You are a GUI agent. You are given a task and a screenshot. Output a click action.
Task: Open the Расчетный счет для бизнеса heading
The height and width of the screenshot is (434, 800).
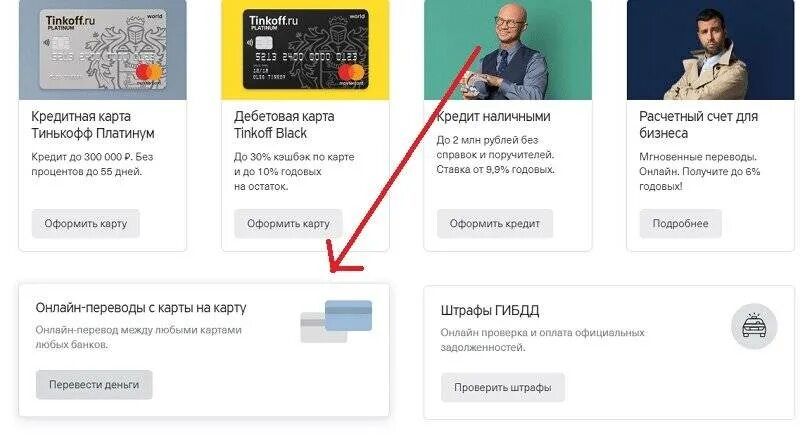(698, 125)
